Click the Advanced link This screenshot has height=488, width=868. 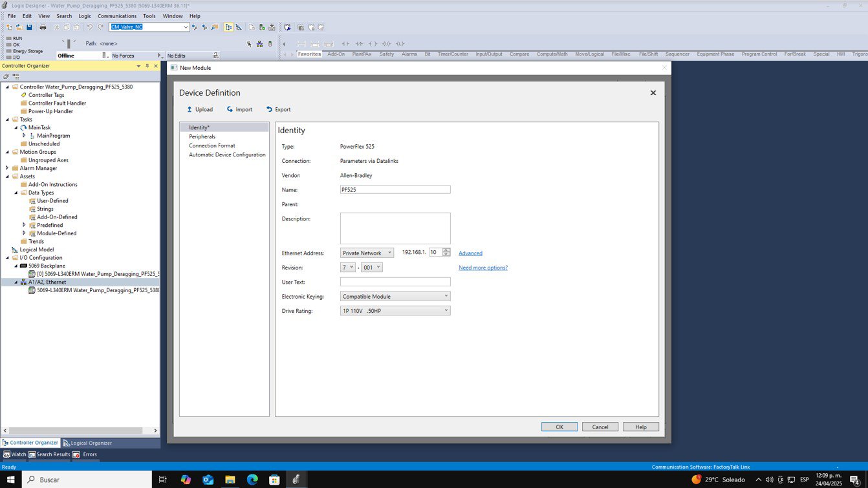click(470, 253)
